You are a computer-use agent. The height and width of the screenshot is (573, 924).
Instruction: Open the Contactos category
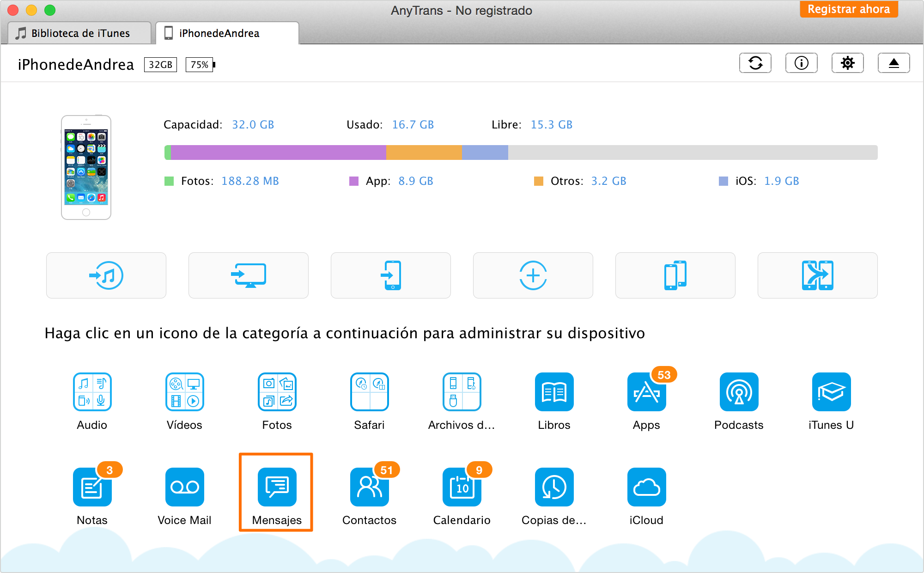click(370, 487)
